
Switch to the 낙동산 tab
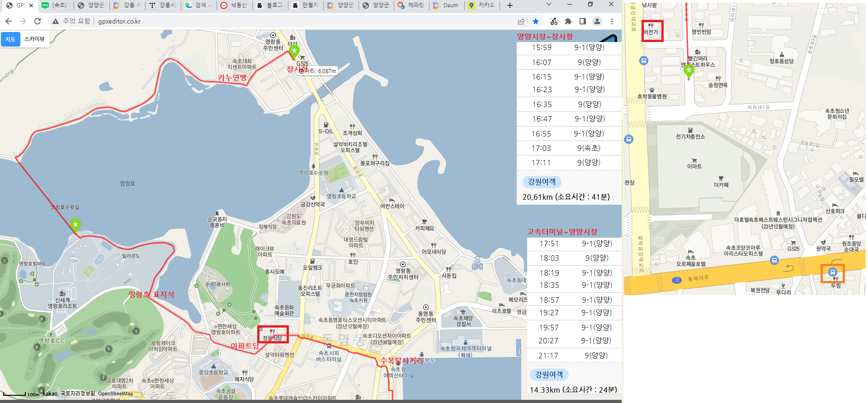coord(235,5)
